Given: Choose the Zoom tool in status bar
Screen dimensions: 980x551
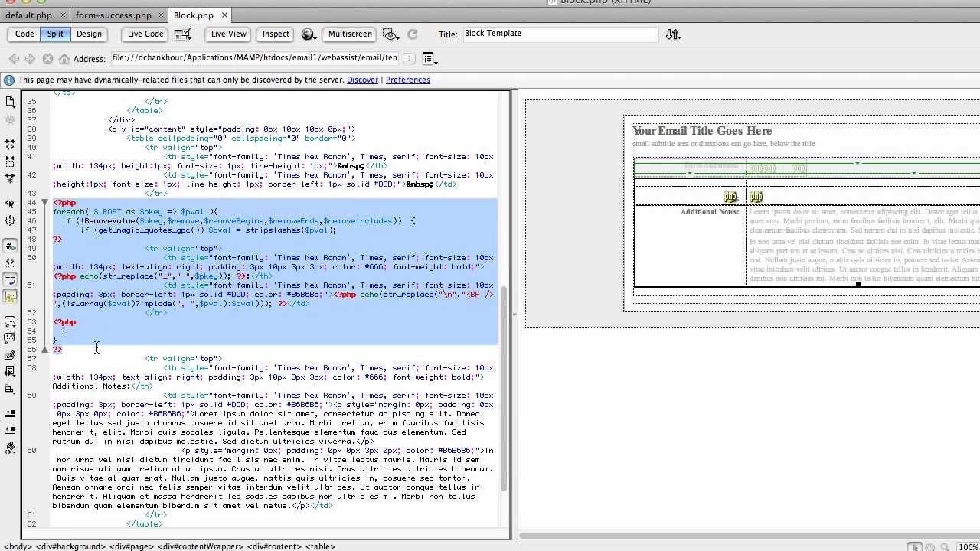Looking at the screenshot, I should point(946,547).
